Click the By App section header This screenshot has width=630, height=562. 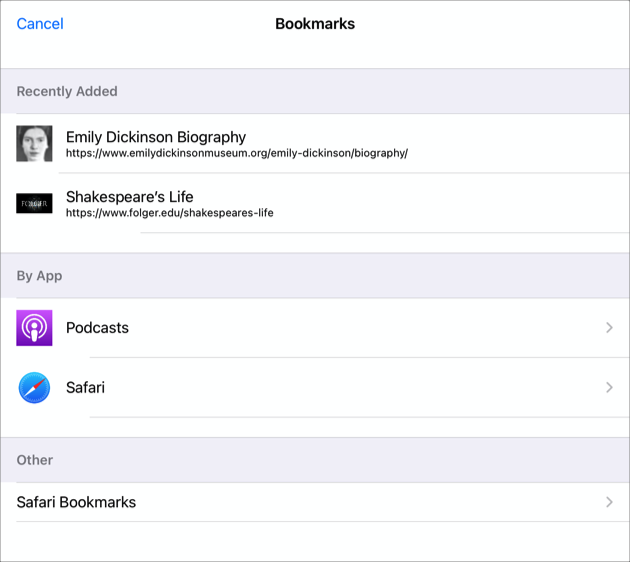coord(39,276)
